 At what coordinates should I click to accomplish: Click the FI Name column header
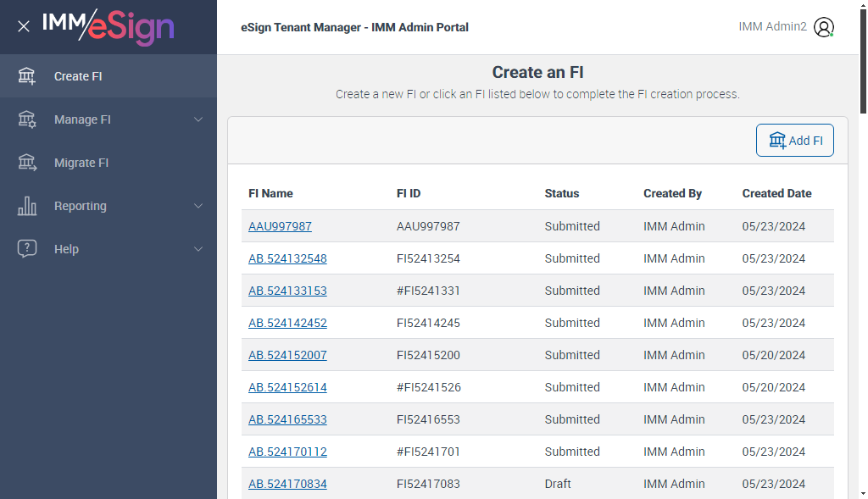(270, 193)
